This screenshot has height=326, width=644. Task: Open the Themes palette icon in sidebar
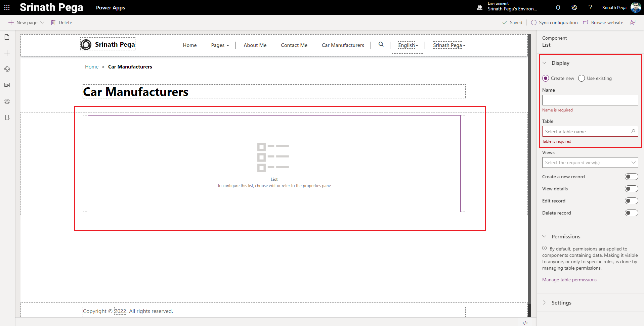point(7,69)
